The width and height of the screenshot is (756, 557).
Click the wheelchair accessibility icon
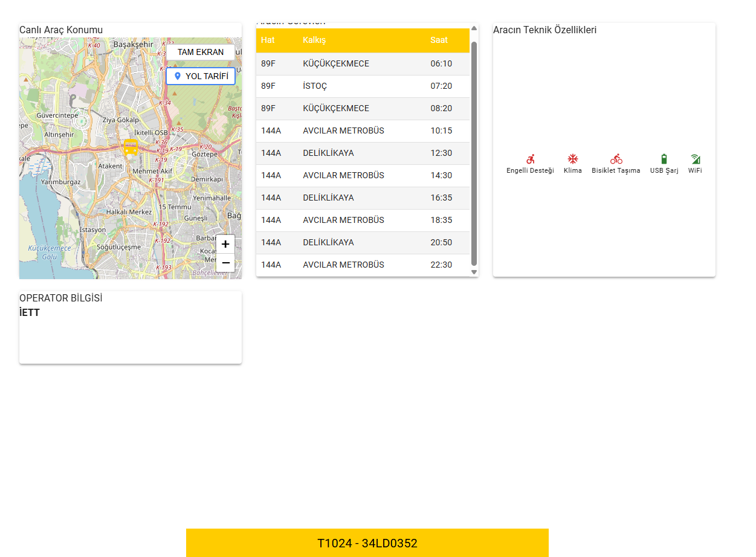pyautogui.click(x=530, y=159)
